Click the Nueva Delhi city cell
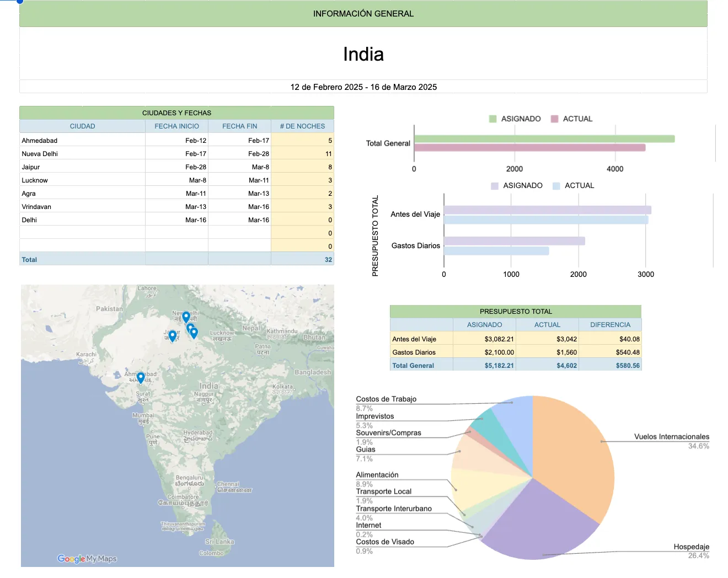Image resolution: width=728 pixels, height=578 pixels. pos(82,154)
